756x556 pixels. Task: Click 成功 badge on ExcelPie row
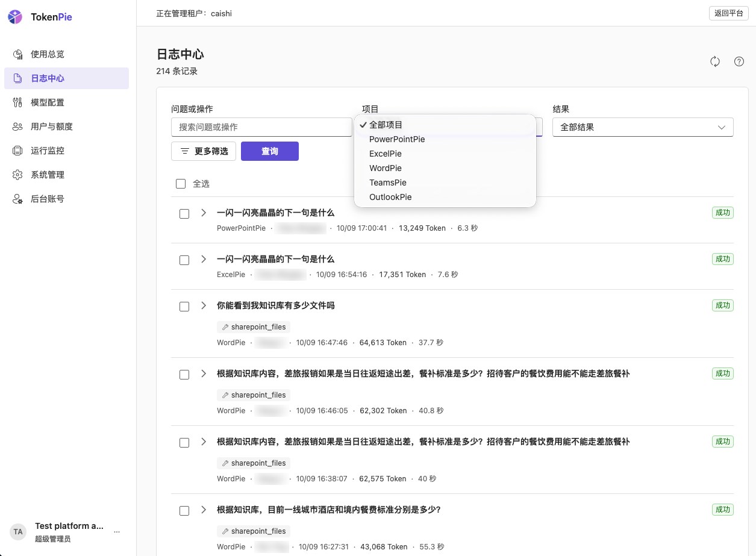click(x=722, y=259)
